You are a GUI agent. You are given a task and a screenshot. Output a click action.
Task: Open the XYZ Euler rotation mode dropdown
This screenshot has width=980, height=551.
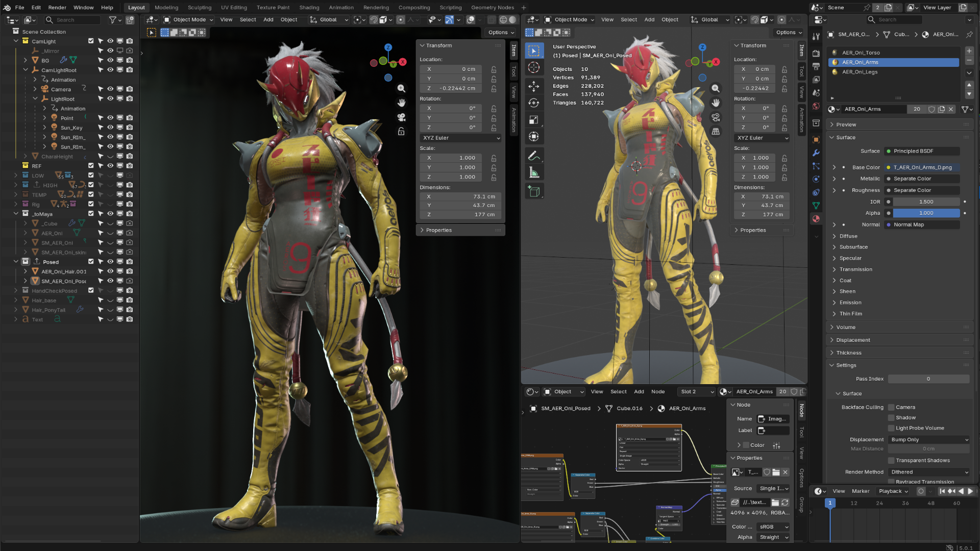[x=461, y=138]
